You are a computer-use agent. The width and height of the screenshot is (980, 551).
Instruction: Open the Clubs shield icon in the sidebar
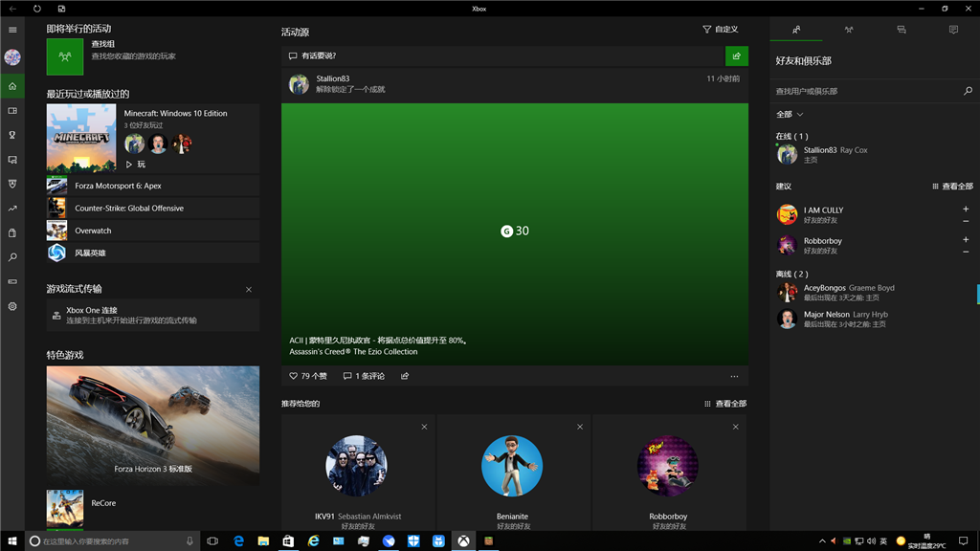(x=12, y=184)
